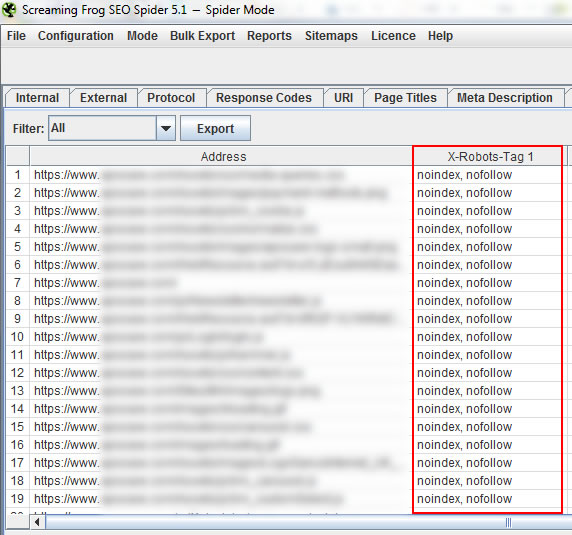Open the Mode menu

pyautogui.click(x=142, y=36)
